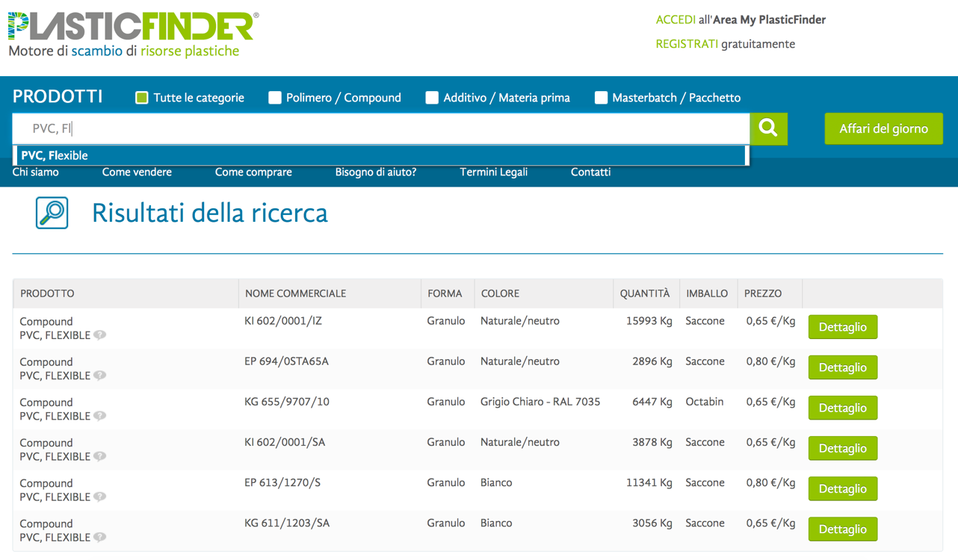The width and height of the screenshot is (958, 560).
Task: Click the search results magnifier icon
Action: [52, 213]
